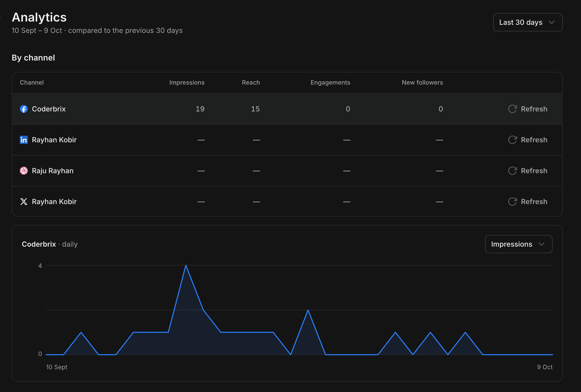Click the Coderbrix daily chart title

[x=50, y=244]
